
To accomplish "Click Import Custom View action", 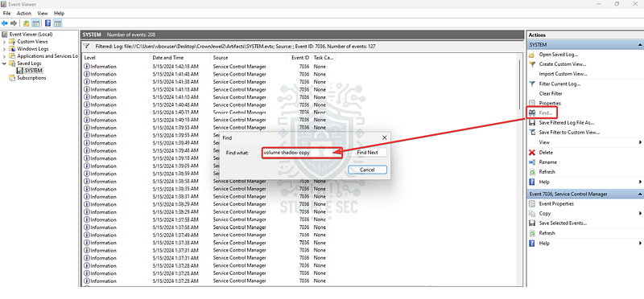I will [x=563, y=74].
